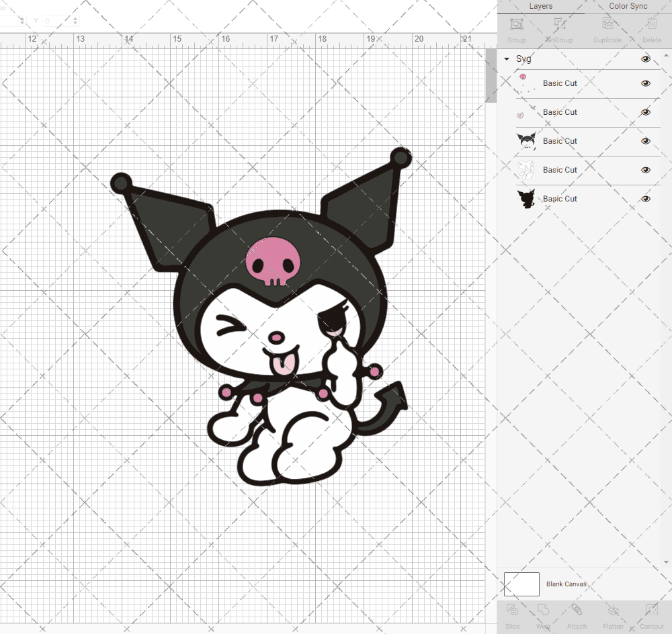Select the Kuromi character thumbnail of the third layer

527,141
